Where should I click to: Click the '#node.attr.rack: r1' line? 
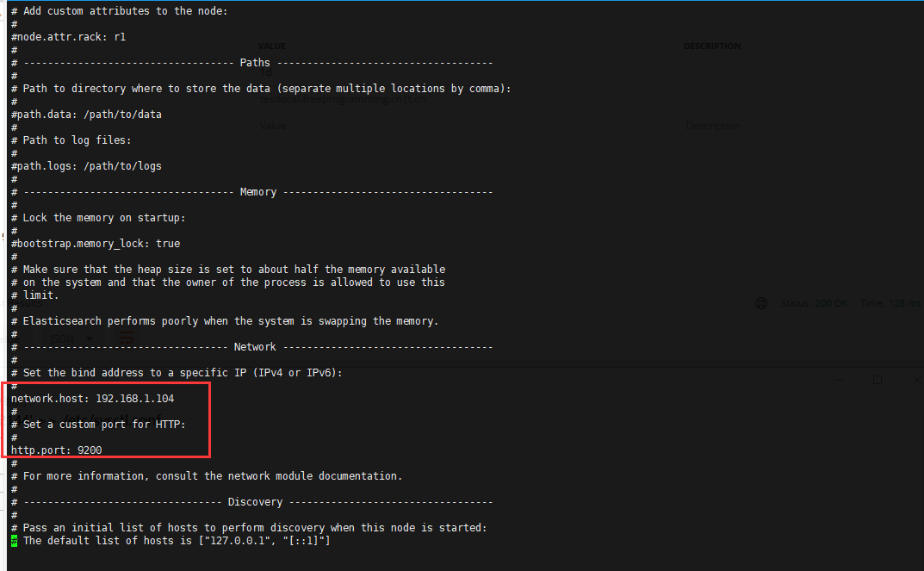(68, 37)
